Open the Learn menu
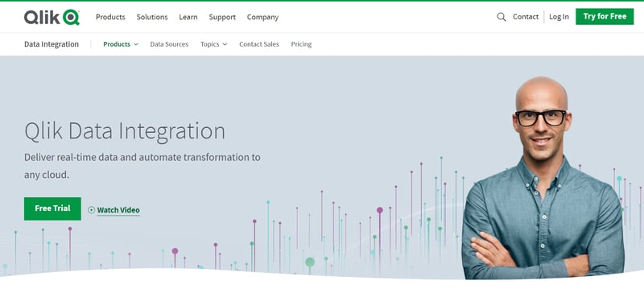 188,17
